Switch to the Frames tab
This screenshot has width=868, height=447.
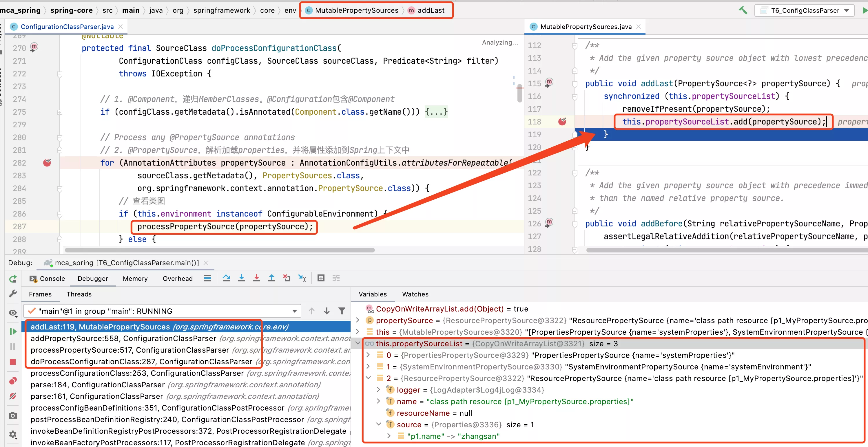click(40, 294)
